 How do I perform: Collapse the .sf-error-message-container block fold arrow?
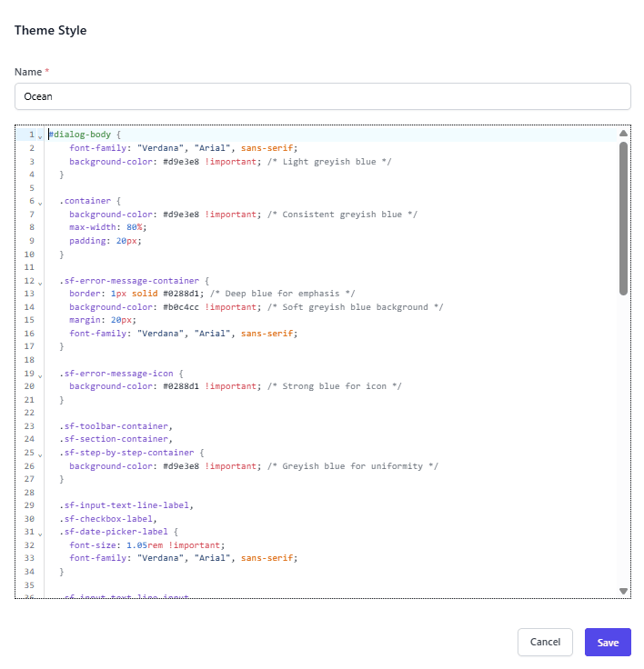(40, 282)
